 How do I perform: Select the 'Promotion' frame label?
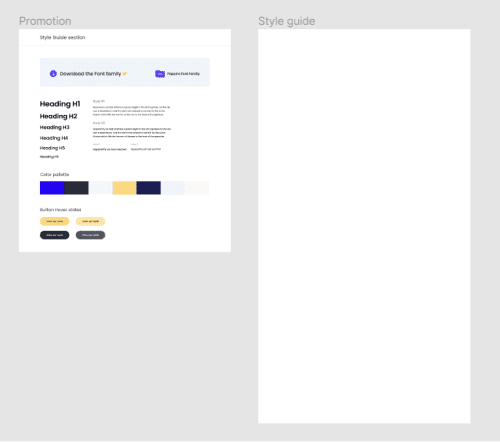[x=45, y=21]
